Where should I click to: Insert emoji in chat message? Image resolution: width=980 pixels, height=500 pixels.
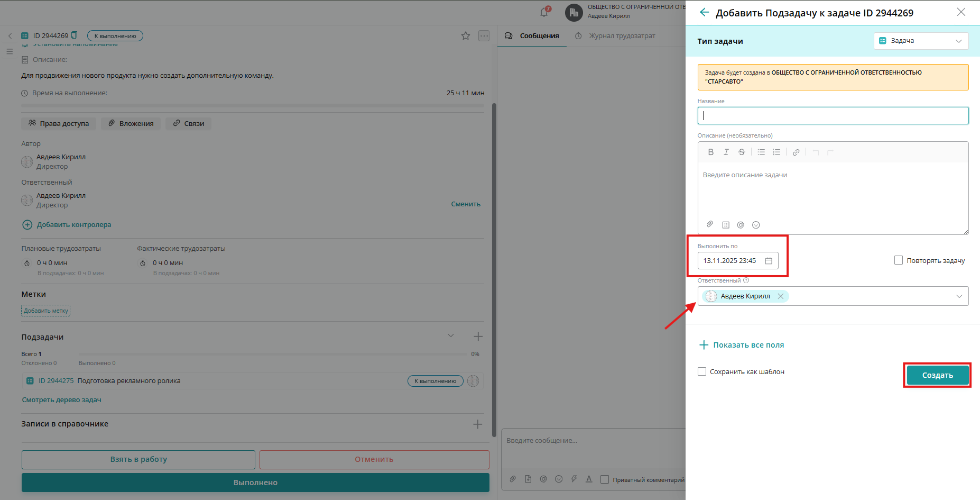pos(559,479)
